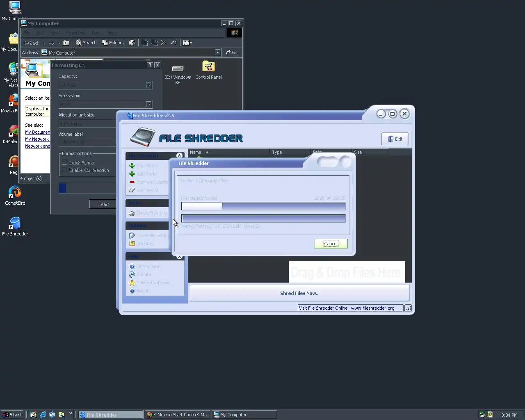Viewport: 525px width, 420px height.
Task: Select the (E:) Windows XP drive icon
Action: [178, 68]
